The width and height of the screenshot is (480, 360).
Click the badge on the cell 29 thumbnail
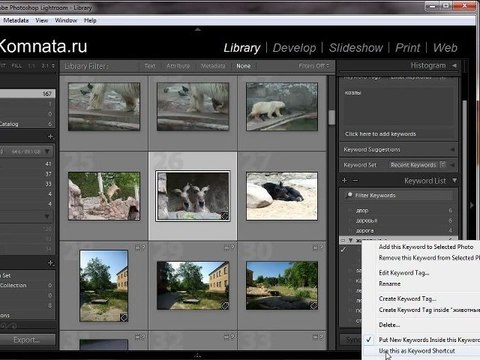click(225, 306)
